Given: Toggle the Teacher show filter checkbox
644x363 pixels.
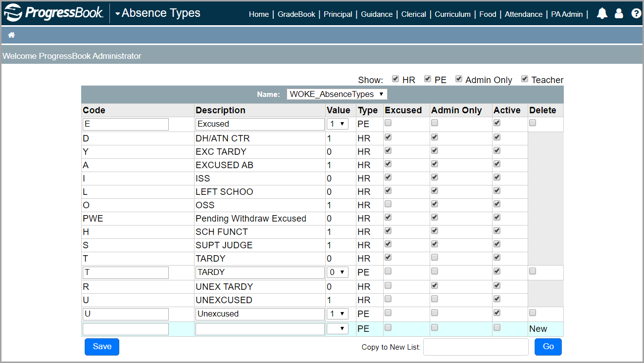Looking at the screenshot, I should (524, 78).
